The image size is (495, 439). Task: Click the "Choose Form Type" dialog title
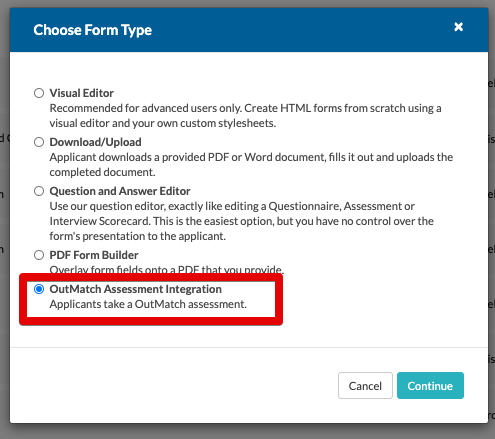point(93,30)
